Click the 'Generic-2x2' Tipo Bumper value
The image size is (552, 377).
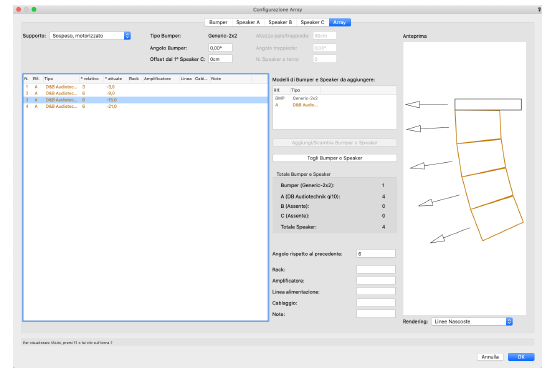222,36
